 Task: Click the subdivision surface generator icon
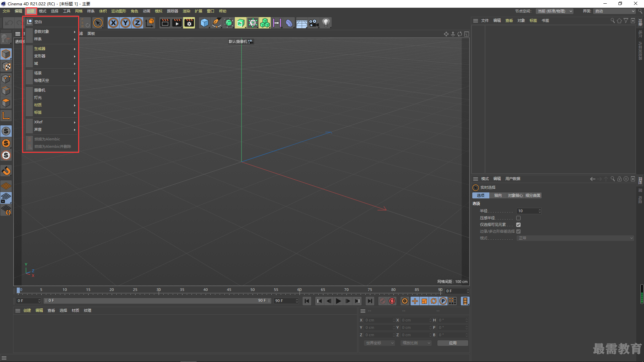[x=229, y=23]
